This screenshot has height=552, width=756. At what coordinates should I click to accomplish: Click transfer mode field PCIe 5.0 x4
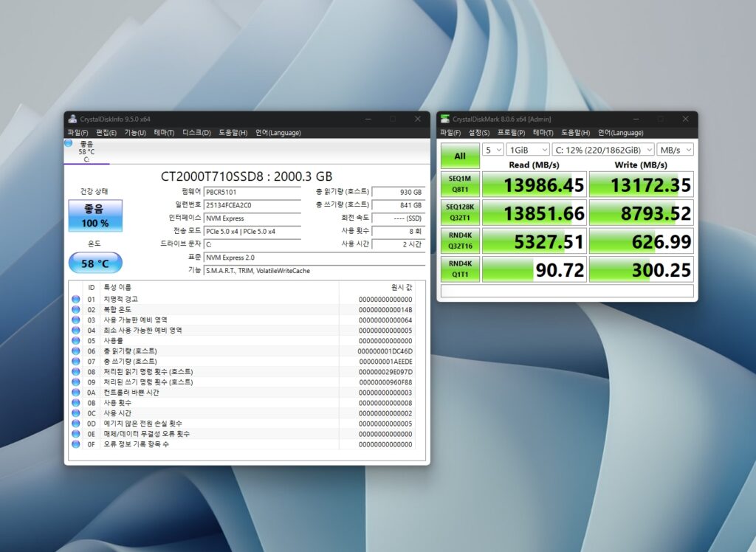pyautogui.click(x=252, y=232)
